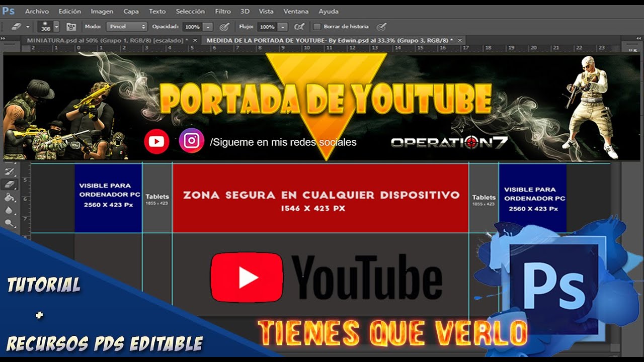Open the Archivo menu

click(x=37, y=11)
